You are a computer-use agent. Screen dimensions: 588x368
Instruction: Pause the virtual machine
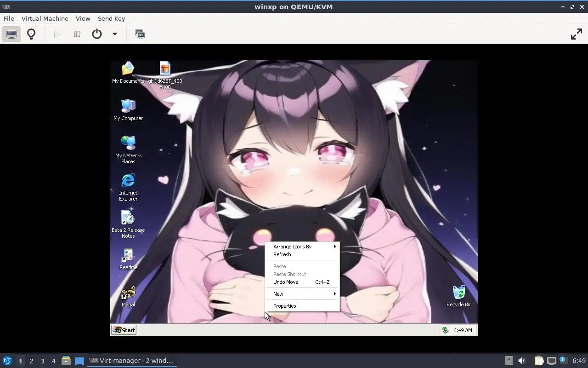(x=77, y=34)
